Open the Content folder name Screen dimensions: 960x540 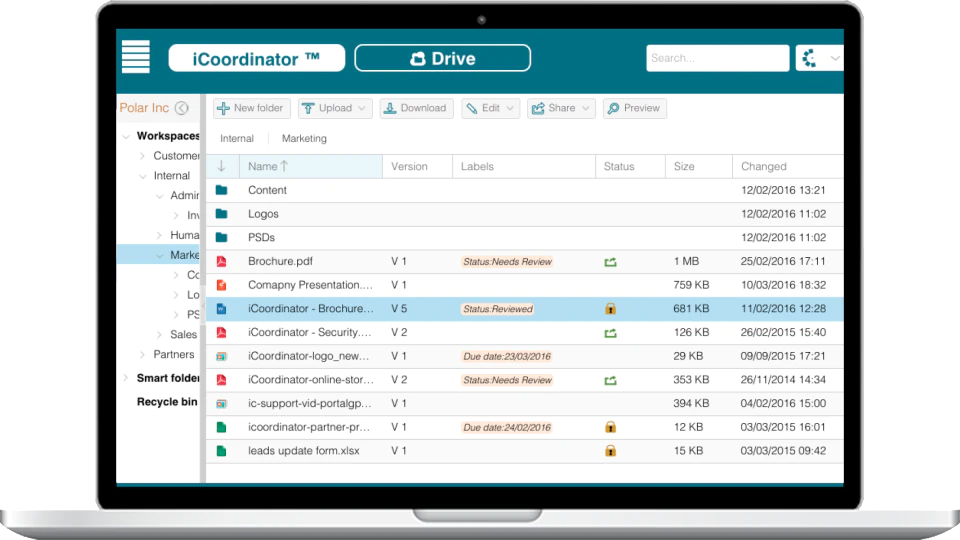pyautogui.click(x=268, y=190)
